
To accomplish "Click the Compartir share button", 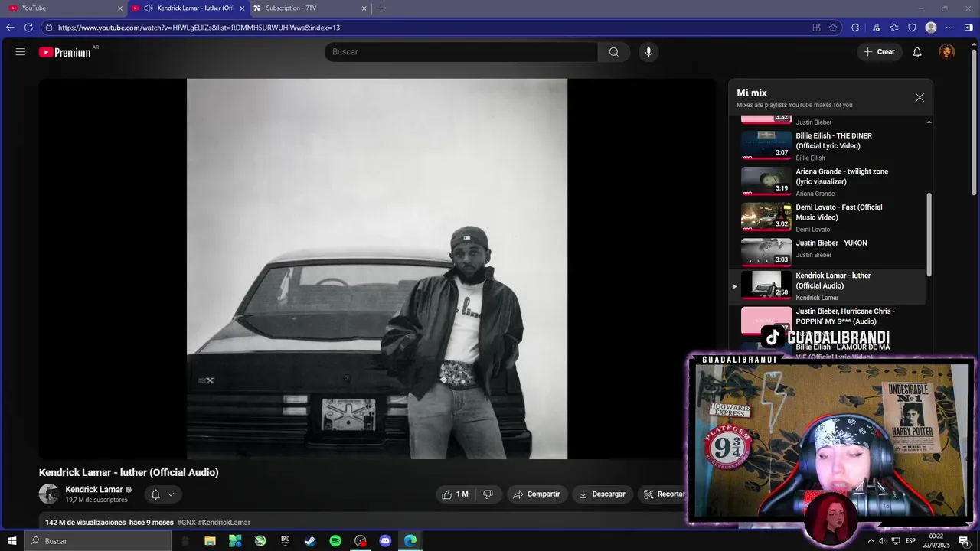I will (x=536, y=494).
